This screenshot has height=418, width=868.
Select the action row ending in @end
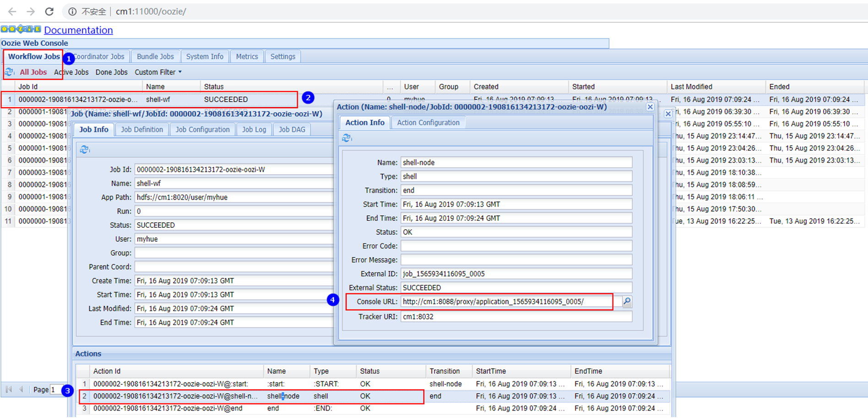(373, 408)
